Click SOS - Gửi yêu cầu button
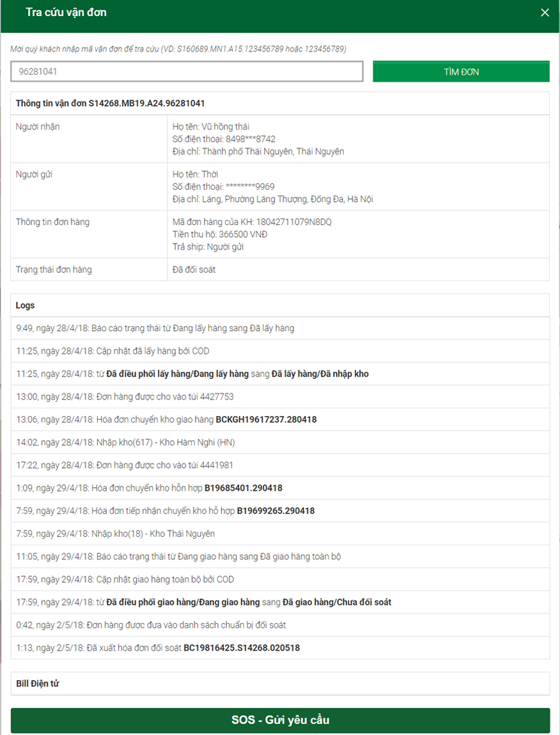Screen dimensions: 560x735 point(280,720)
